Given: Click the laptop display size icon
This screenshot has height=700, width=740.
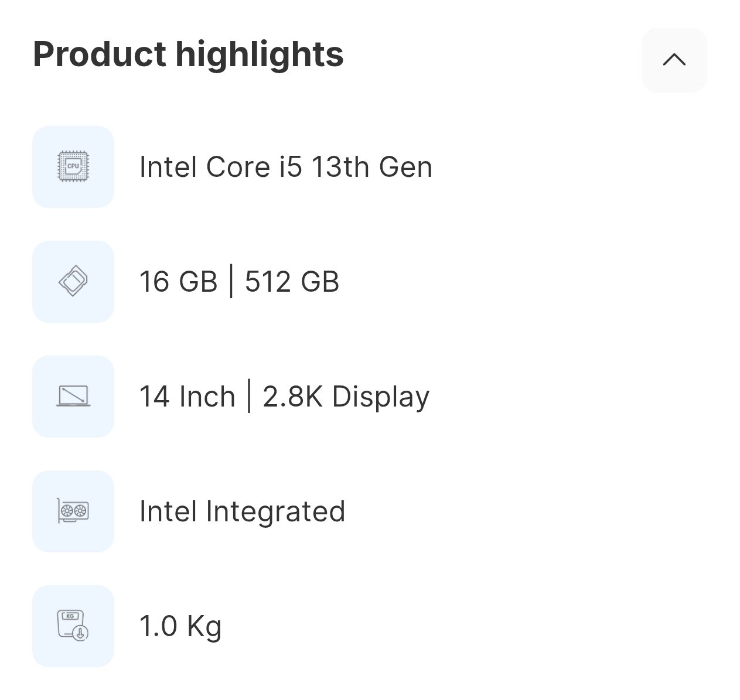Looking at the screenshot, I should click(73, 397).
